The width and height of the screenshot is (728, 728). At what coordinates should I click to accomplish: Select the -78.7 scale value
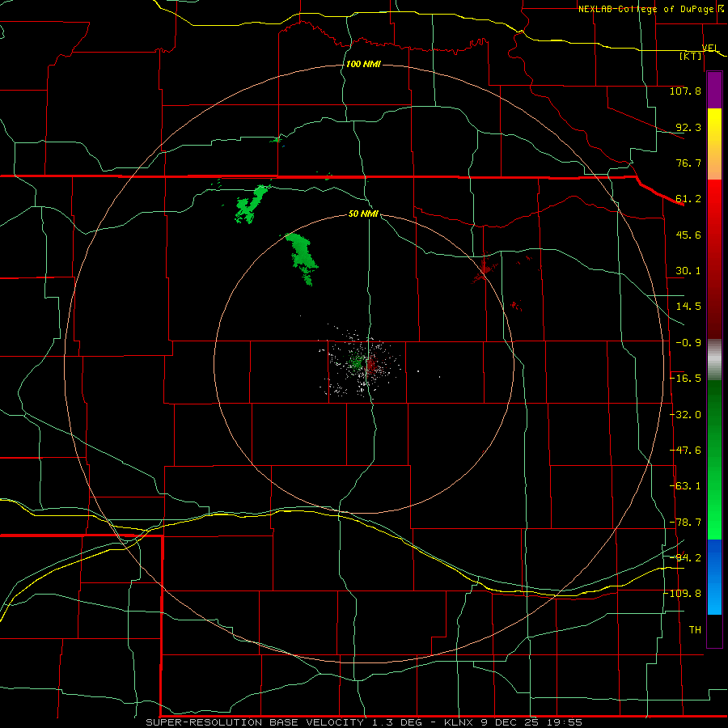pos(685,523)
